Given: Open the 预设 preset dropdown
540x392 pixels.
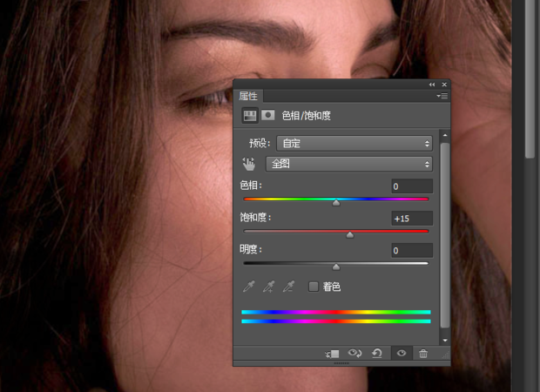Looking at the screenshot, I should click(354, 143).
